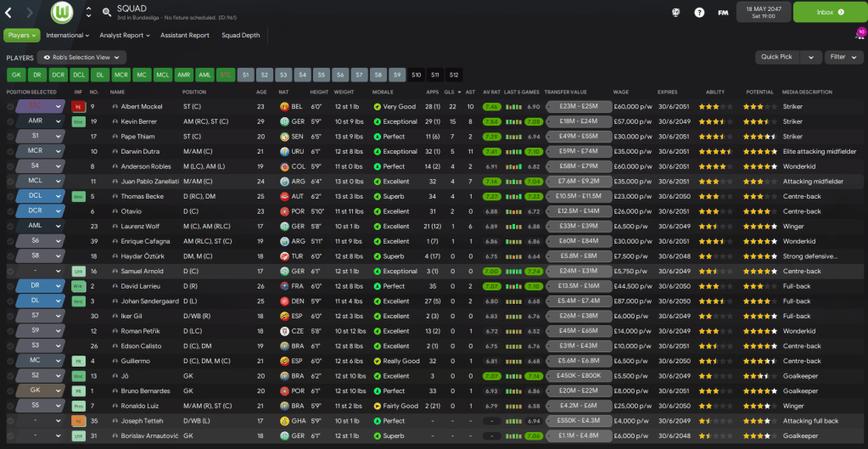Expand the Filter dropdown
The width and height of the screenshot is (868, 449).
[x=842, y=58]
